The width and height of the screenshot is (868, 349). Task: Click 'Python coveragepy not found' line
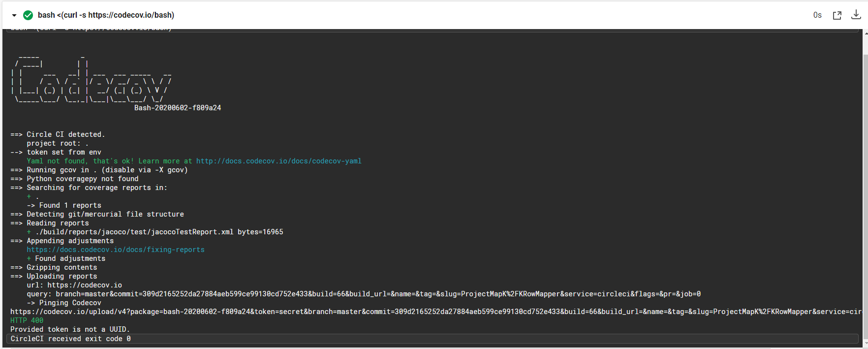point(74,179)
